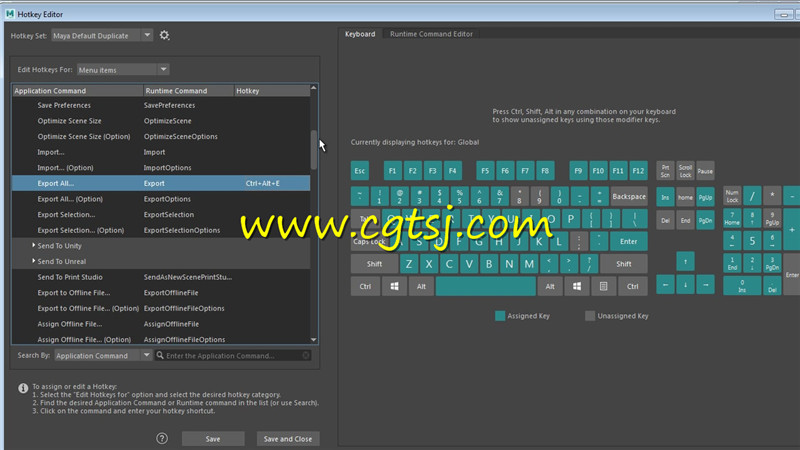Click the Save button
800x450 pixels.
pos(213,439)
